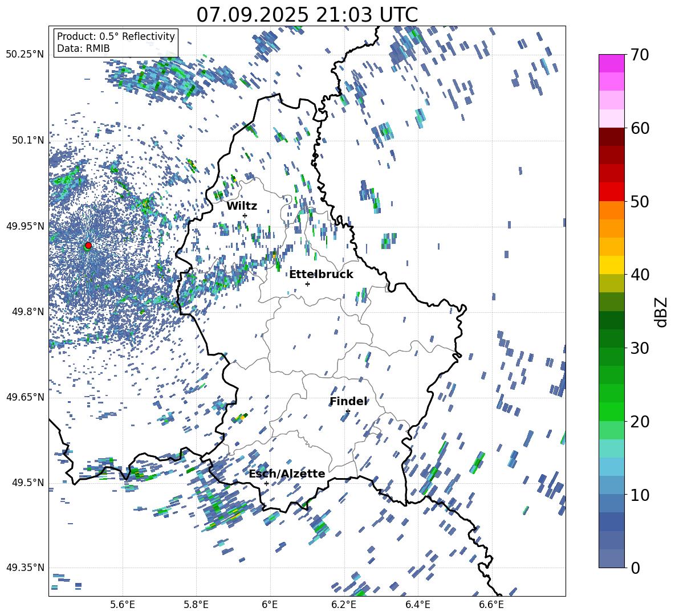
Task: Click the 49.65°N latitude label
Action: coord(25,397)
